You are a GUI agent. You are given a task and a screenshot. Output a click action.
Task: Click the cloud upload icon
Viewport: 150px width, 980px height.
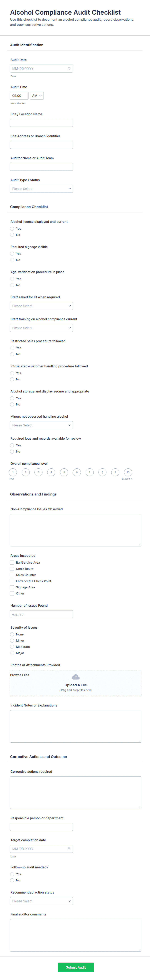(76, 677)
